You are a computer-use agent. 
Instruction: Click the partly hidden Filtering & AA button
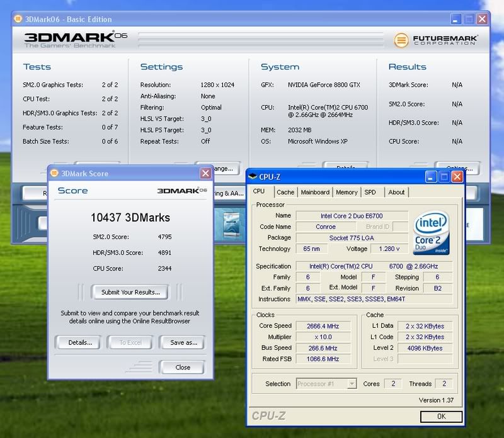click(229, 193)
